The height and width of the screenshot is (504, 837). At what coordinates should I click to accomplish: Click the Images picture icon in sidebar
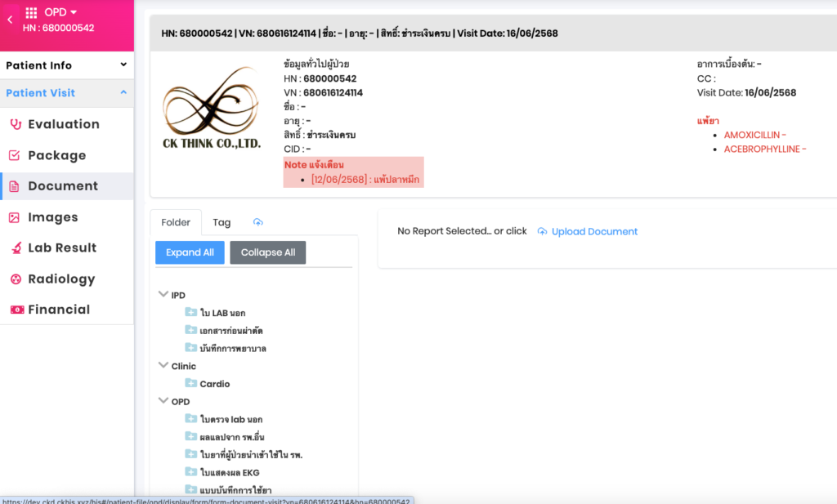pos(15,217)
